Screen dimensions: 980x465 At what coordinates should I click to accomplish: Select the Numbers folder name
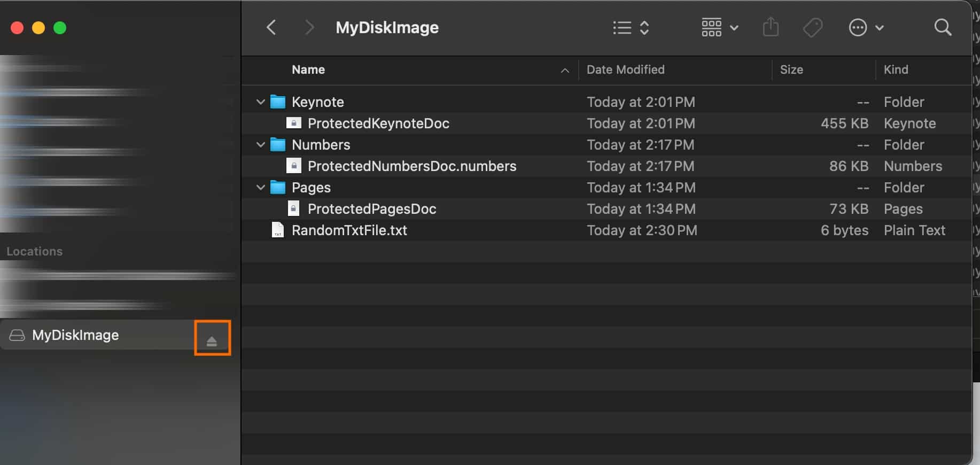pyautogui.click(x=321, y=145)
